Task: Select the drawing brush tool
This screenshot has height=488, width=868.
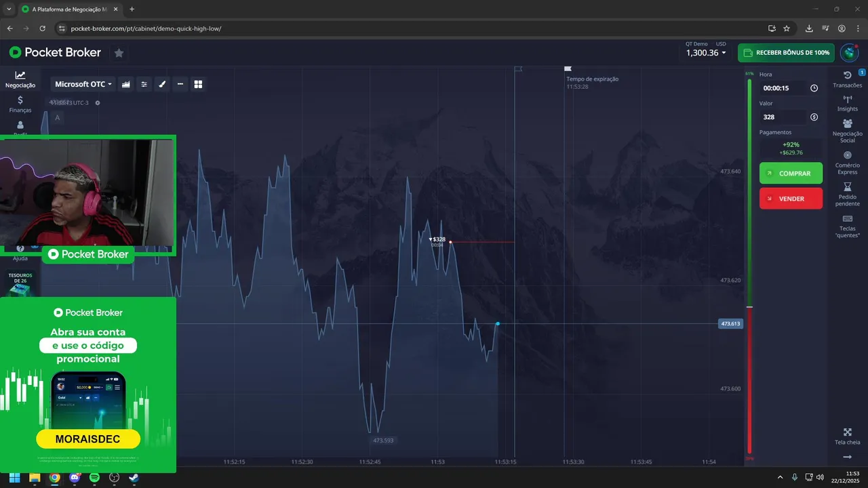Action: coord(162,84)
